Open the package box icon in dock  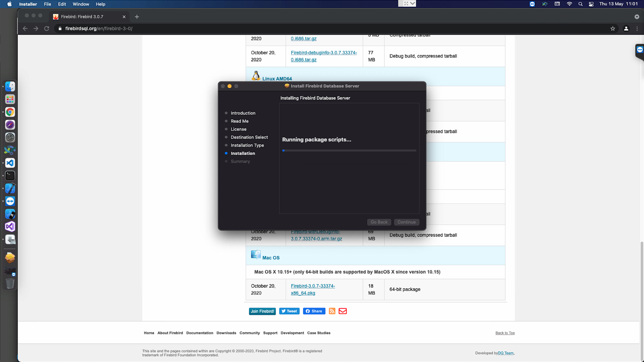[10, 257]
